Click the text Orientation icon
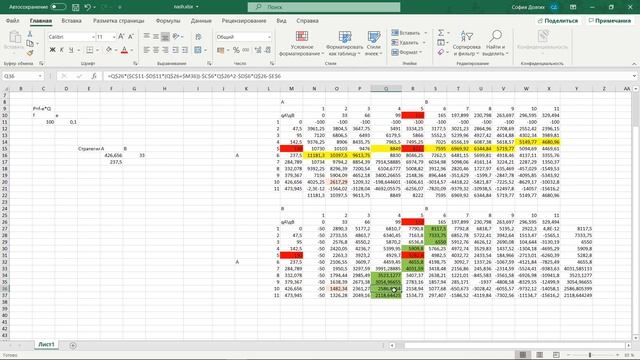 point(176,37)
